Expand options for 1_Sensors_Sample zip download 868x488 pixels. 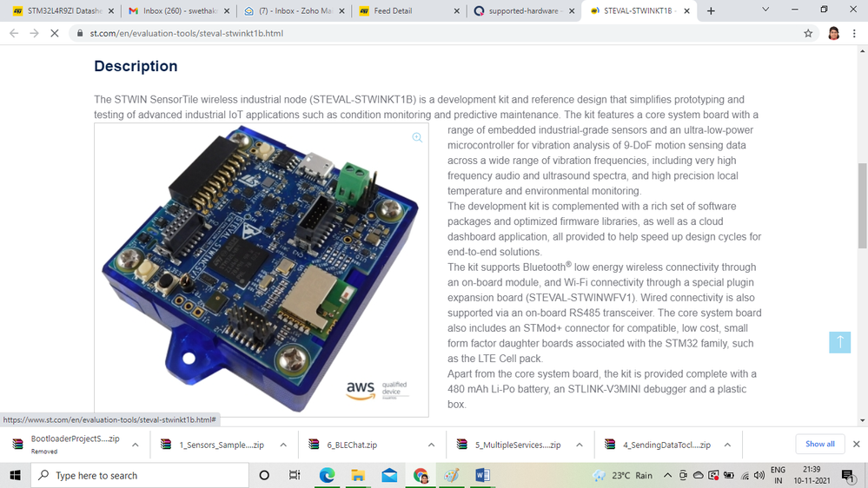283,445
